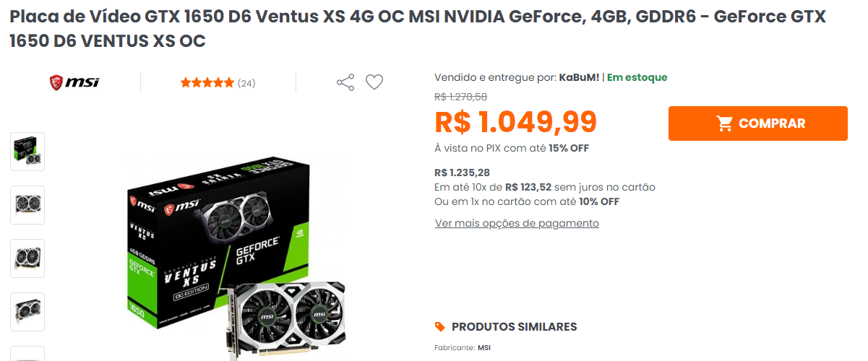Click the Placa de Vídeo product title
868x361 pixels.
click(x=418, y=29)
